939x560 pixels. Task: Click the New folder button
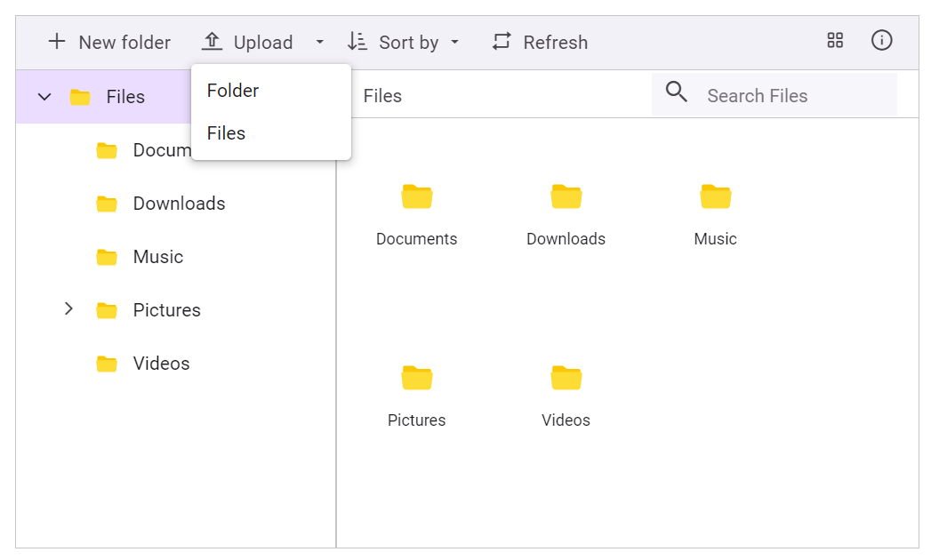108,42
